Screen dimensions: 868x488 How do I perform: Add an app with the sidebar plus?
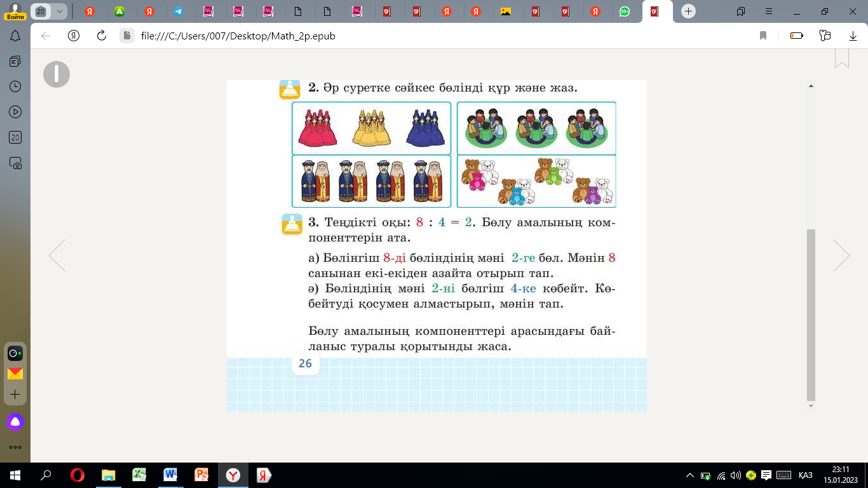click(x=15, y=395)
